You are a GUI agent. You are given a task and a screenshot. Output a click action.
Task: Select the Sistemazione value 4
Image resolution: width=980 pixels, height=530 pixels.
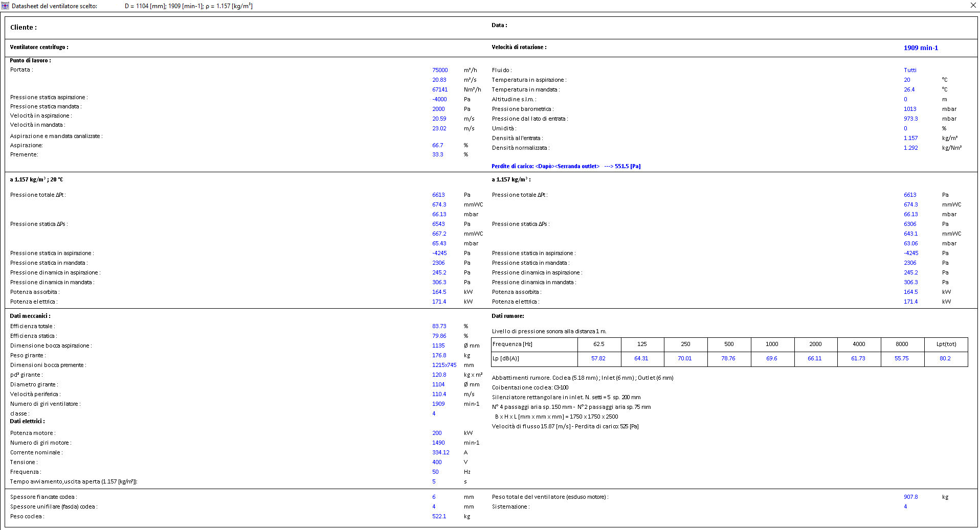(905, 506)
